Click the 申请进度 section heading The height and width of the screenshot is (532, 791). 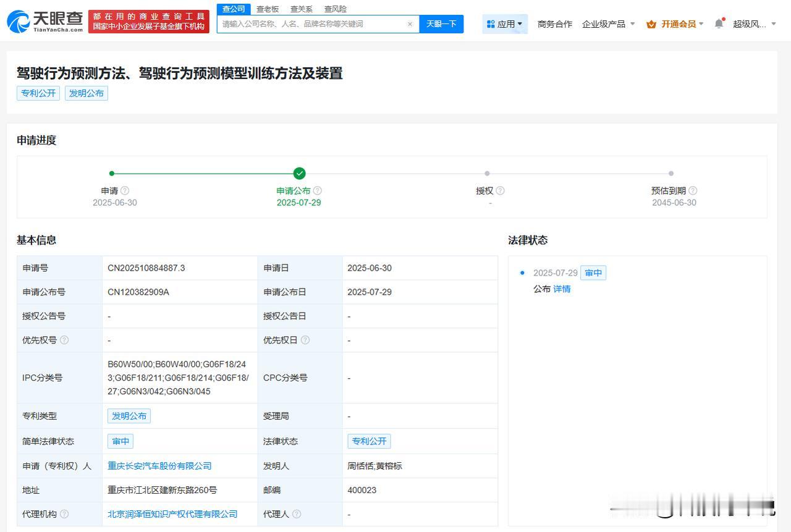coord(36,140)
